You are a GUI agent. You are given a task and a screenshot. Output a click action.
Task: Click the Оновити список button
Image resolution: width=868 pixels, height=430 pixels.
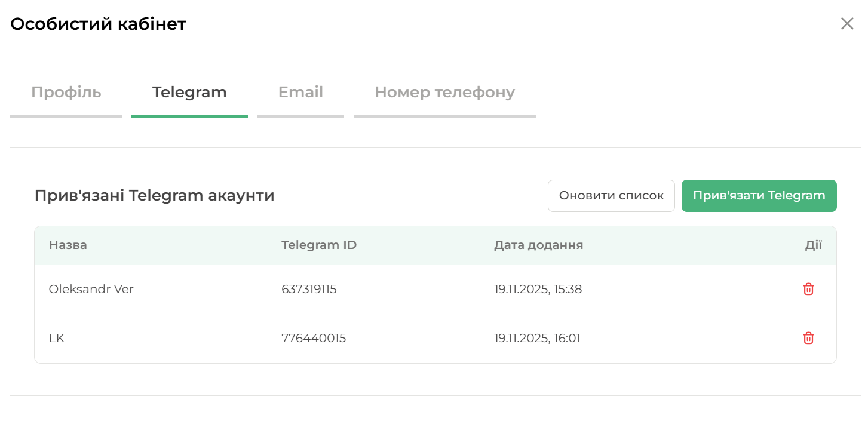[611, 196]
